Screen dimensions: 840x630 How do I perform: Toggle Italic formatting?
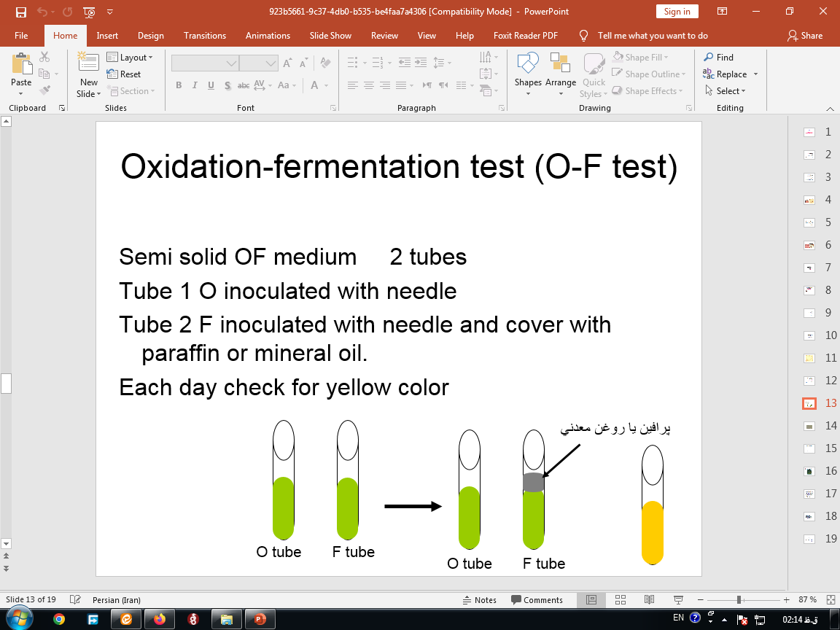pyautogui.click(x=195, y=85)
